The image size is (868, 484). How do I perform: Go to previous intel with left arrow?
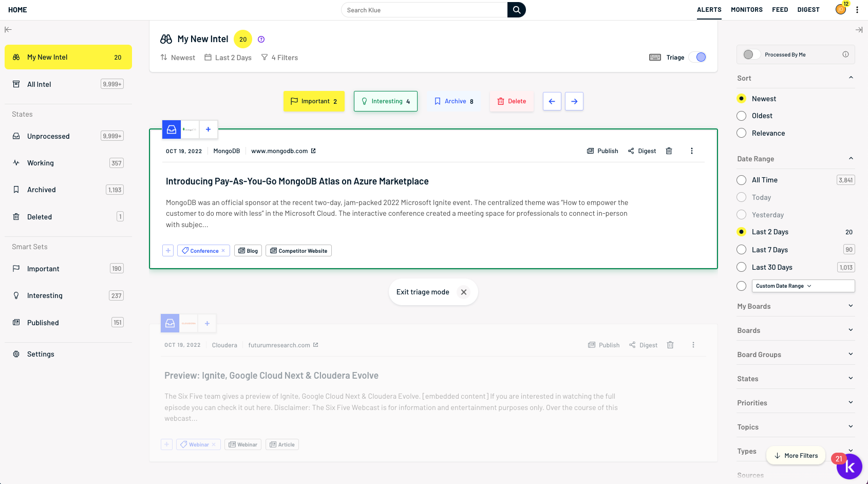[552, 101]
